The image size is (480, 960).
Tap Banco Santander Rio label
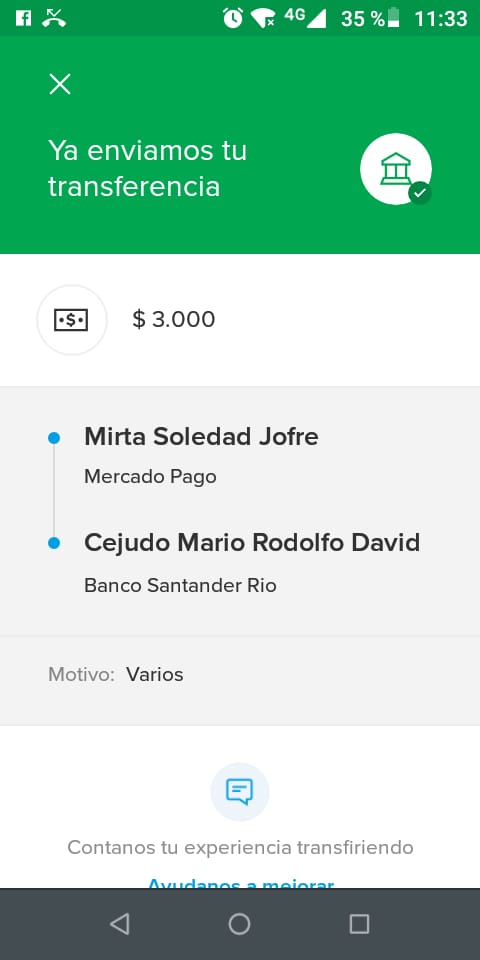click(x=181, y=586)
